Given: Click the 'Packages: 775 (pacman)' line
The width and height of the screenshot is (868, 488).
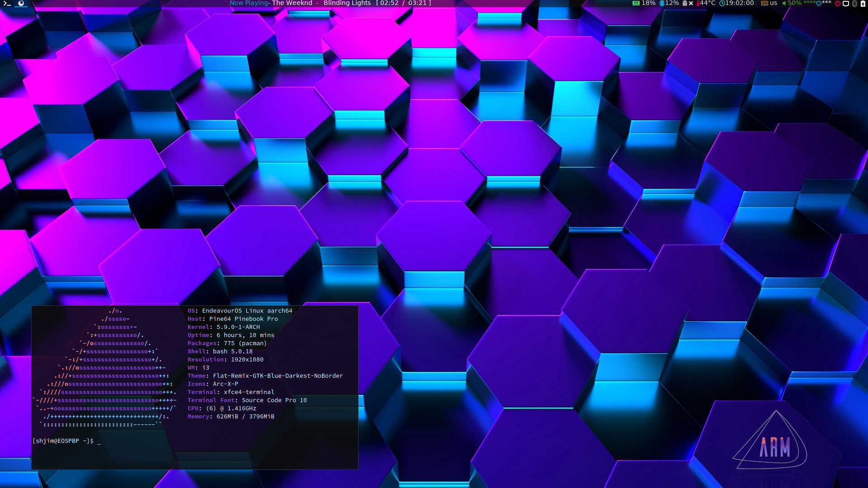Looking at the screenshot, I should (227, 343).
